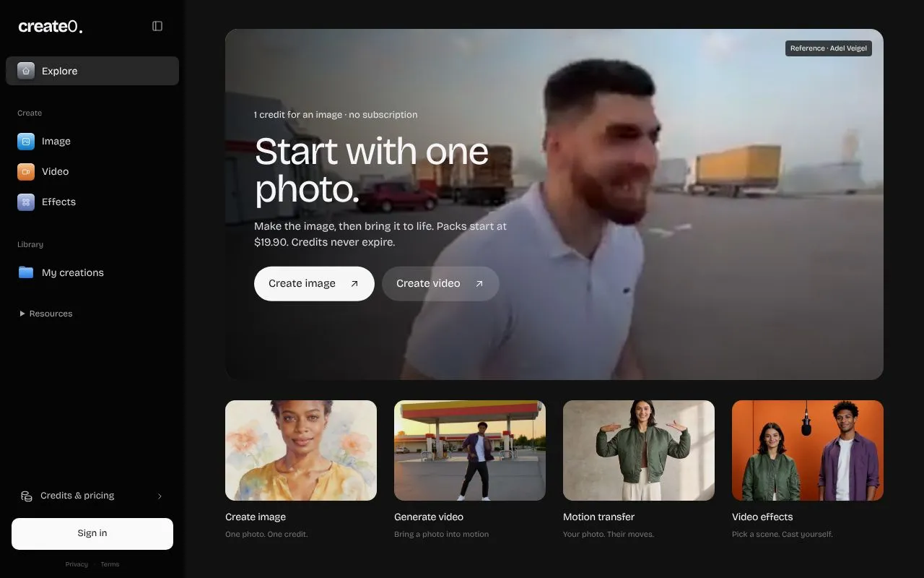Screen dimensions: 924x578
Task: Click '1 credit for an image · no subscription' text
Action: click(x=336, y=115)
